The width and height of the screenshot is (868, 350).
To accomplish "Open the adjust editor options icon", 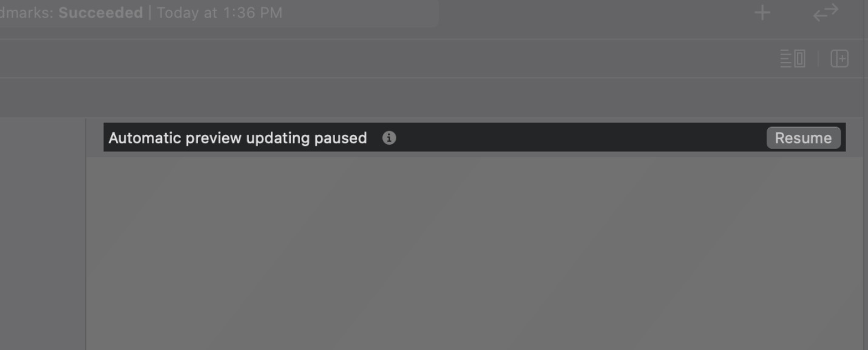I will coord(793,59).
